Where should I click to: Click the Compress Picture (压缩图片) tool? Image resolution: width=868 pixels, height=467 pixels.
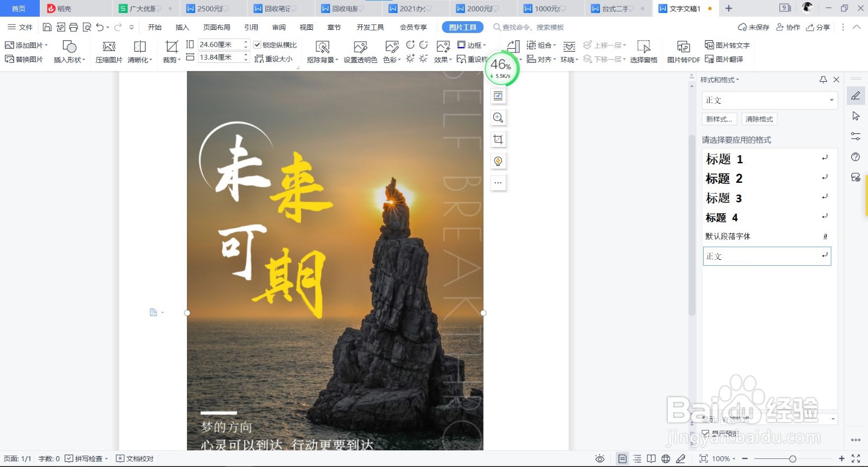109,52
